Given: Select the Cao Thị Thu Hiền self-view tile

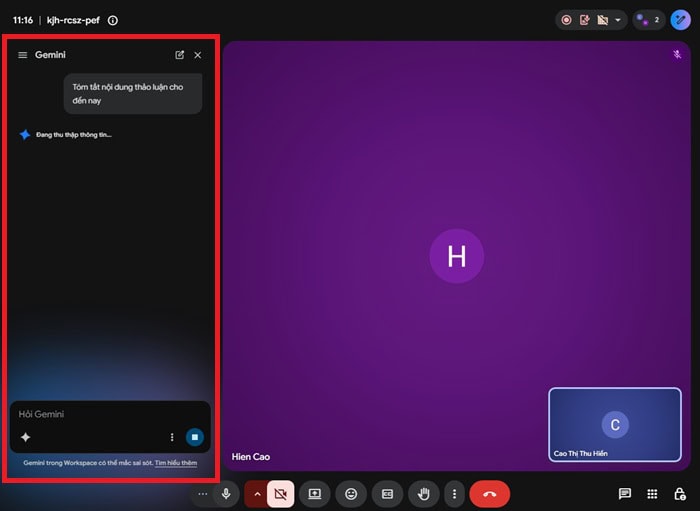Looking at the screenshot, I should tap(615, 424).
